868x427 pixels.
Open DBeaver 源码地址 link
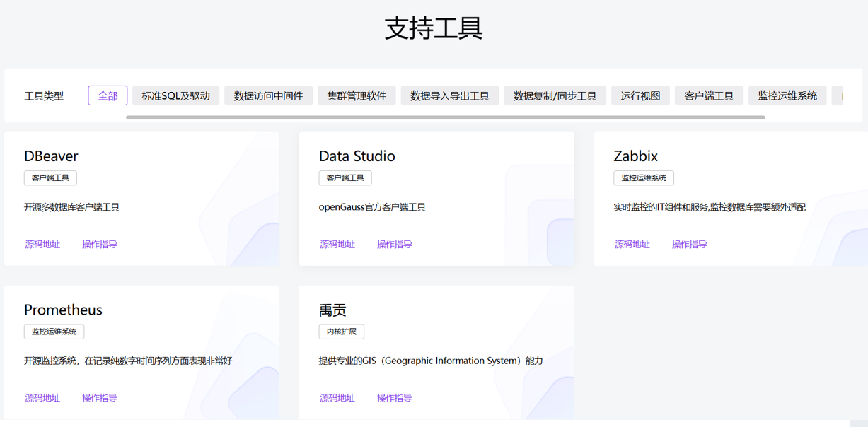[42, 245]
